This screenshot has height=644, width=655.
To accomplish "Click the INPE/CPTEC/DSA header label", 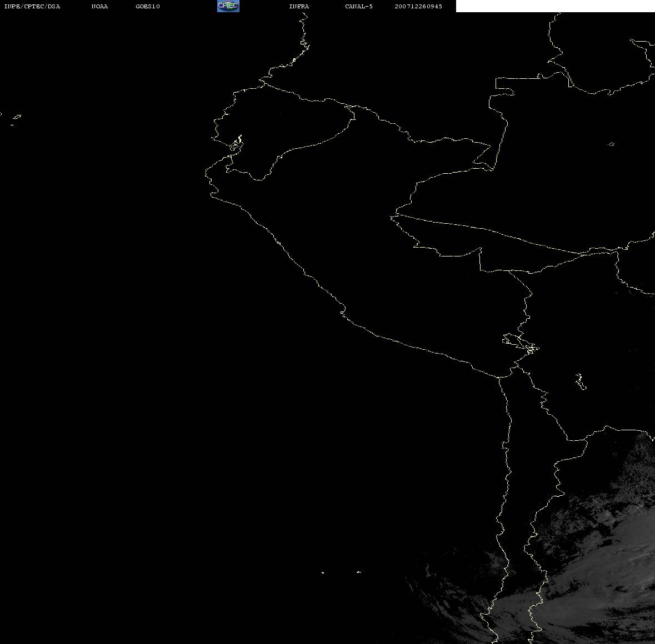I will pyautogui.click(x=32, y=7).
